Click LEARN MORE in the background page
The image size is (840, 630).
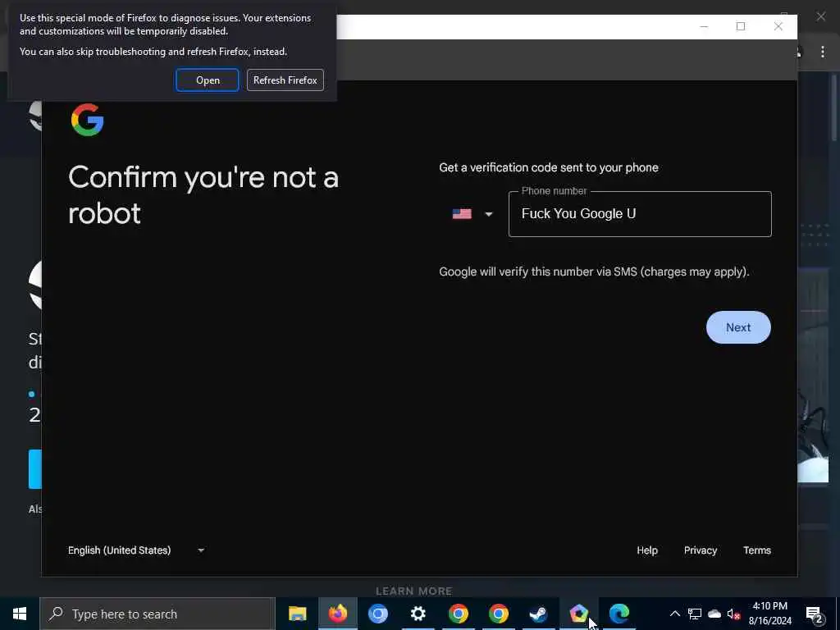coord(414,591)
